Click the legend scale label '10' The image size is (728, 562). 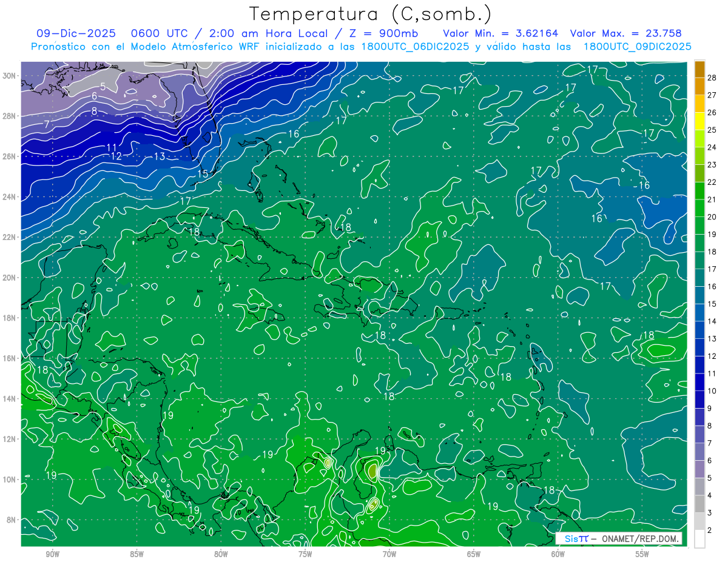tap(712, 391)
